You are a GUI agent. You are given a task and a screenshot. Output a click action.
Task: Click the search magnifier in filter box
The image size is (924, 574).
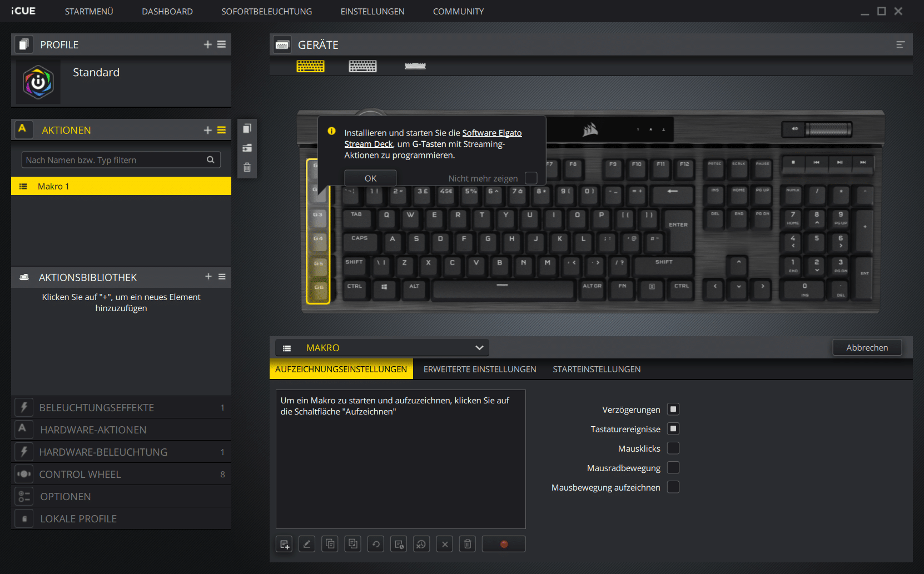coord(211,160)
